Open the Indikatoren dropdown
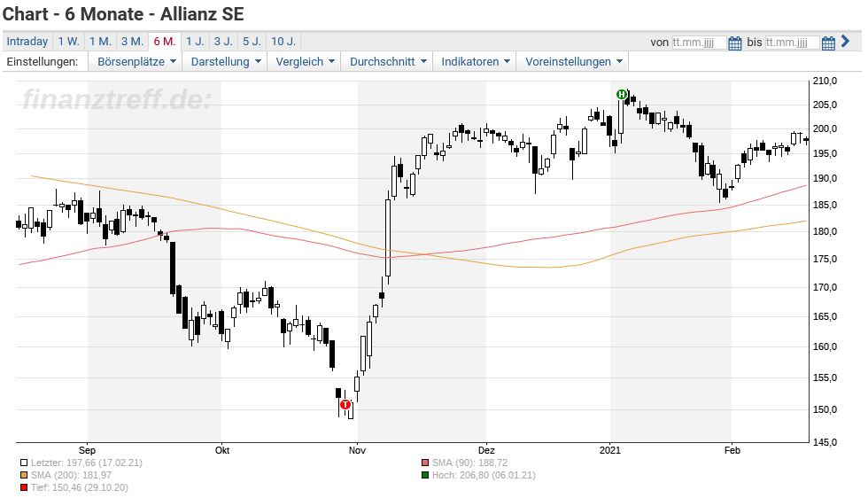Screen dimensions: 868x498 pyautogui.click(x=475, y=61)
